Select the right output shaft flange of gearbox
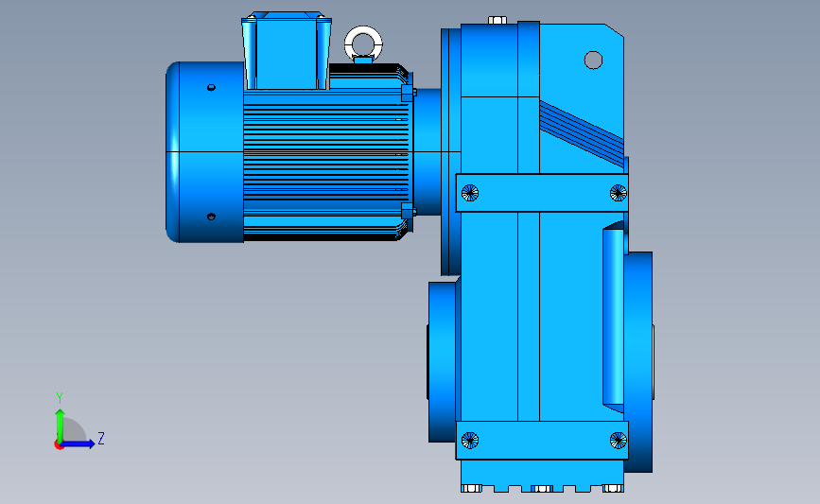The image size is (820, 504). (x=638, y=362)
